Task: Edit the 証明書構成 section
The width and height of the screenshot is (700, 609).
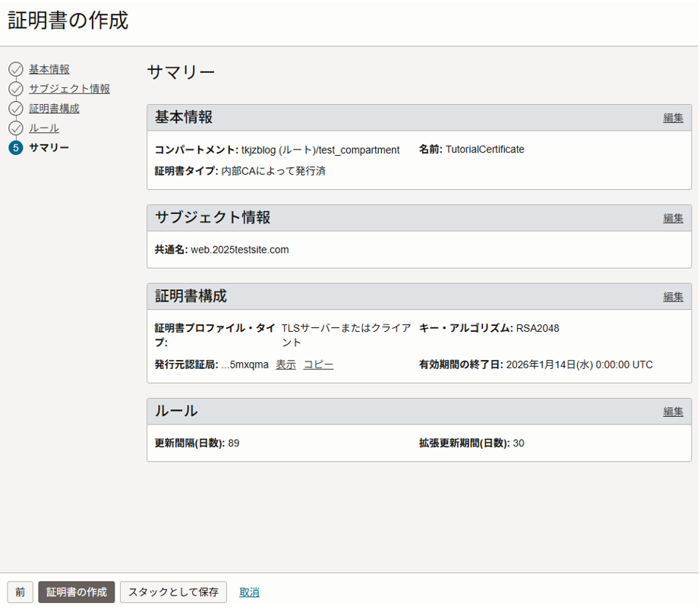Action: point(673,297)
